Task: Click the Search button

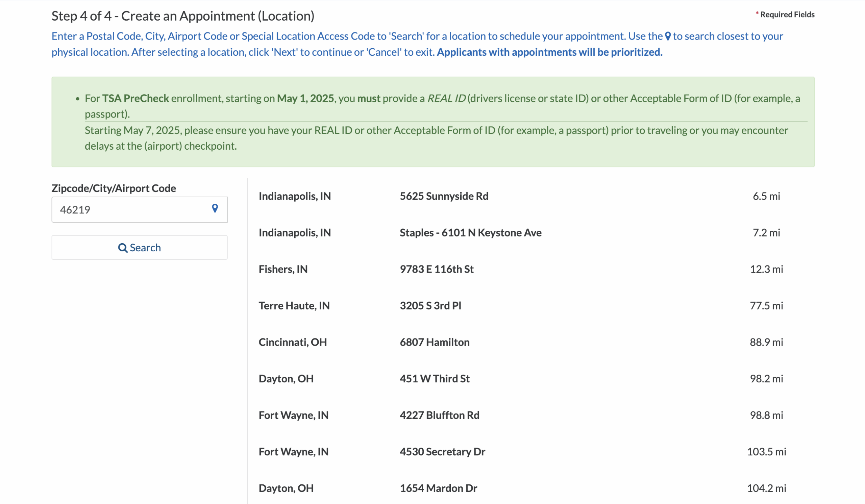Action: [x=139, y=247]
